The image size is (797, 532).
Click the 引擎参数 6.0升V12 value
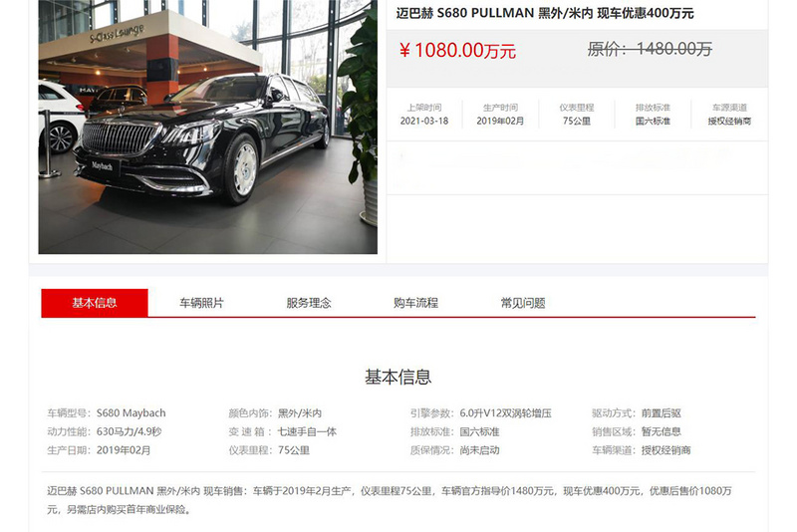click(506, 413)
